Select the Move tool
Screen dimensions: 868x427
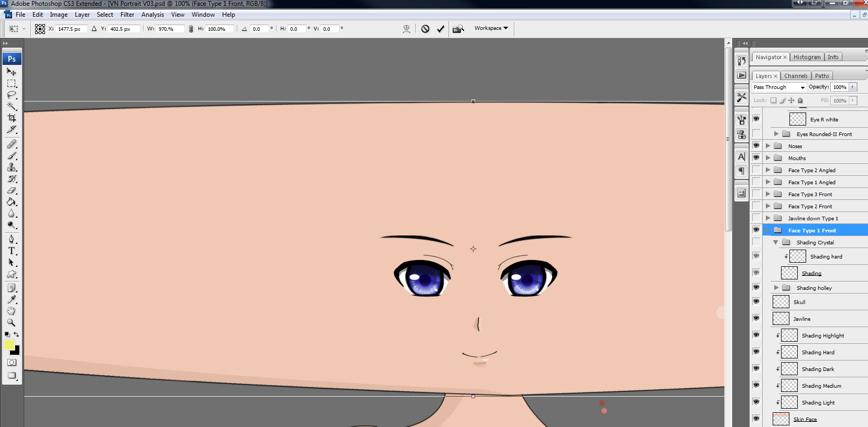click(x=12, y=72)
